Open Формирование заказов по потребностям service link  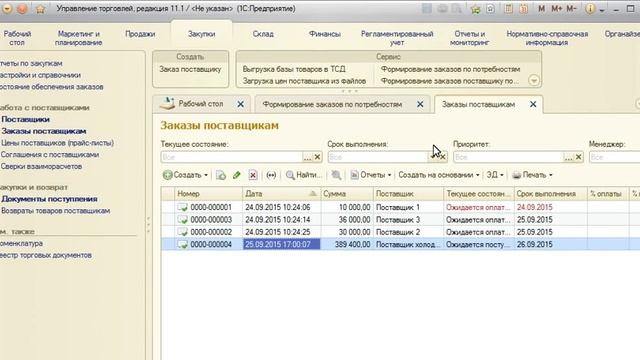(x=450, y=69)
